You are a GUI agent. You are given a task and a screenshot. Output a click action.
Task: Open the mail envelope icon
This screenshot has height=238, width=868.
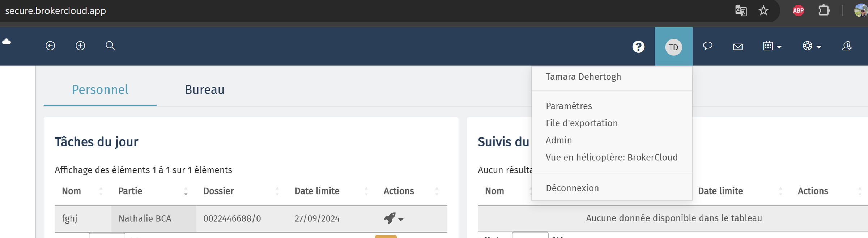click(x=738, y=47)
